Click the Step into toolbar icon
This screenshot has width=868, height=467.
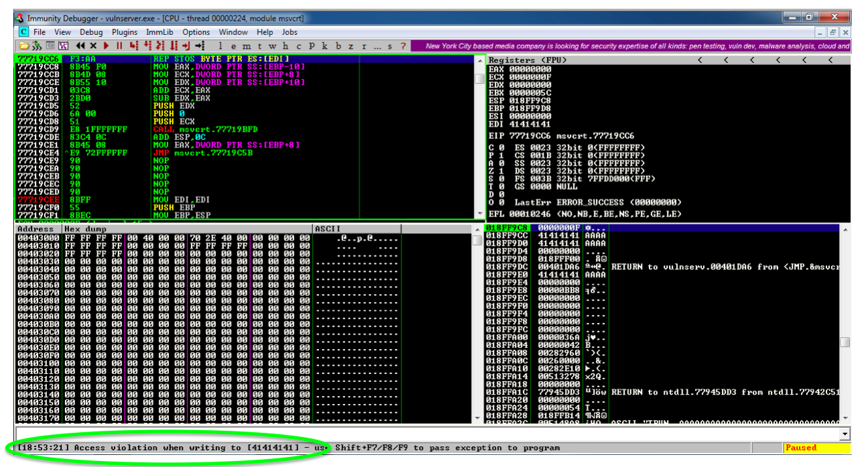click(x=133, y=46)
